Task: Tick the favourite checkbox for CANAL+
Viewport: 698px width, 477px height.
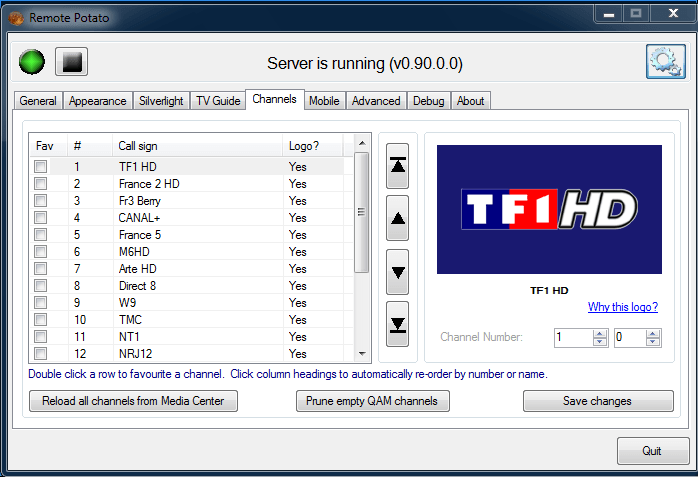Action: pos(41,218)
